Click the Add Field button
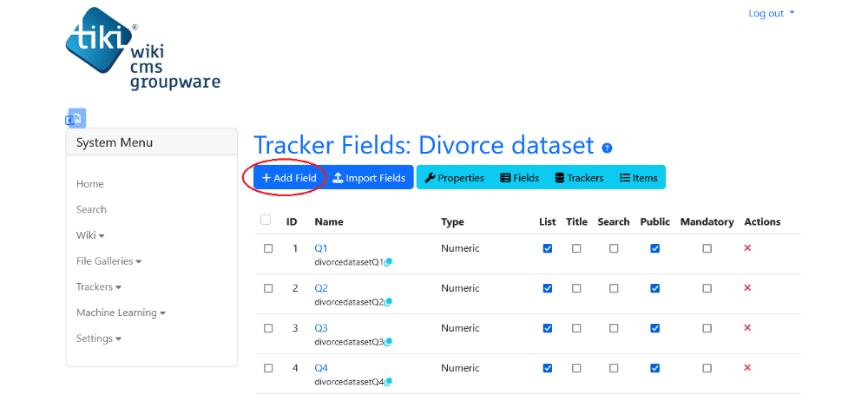The width and height of the screenshot is (868, 395). tap(289, 178)
